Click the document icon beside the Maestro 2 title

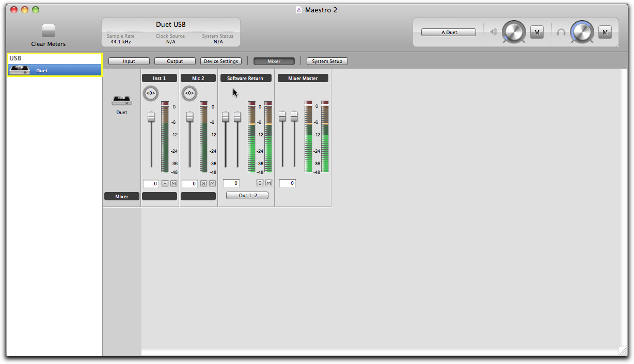tap(299, 10)
